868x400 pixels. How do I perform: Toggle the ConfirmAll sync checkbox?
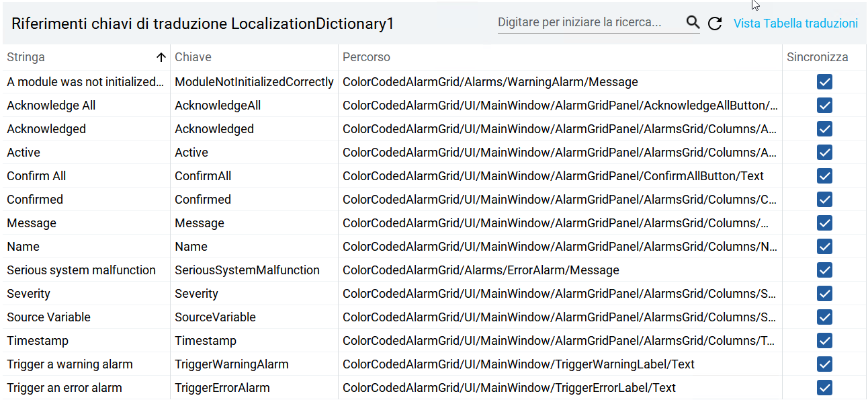pyautogui.click(x=824, y=175)
